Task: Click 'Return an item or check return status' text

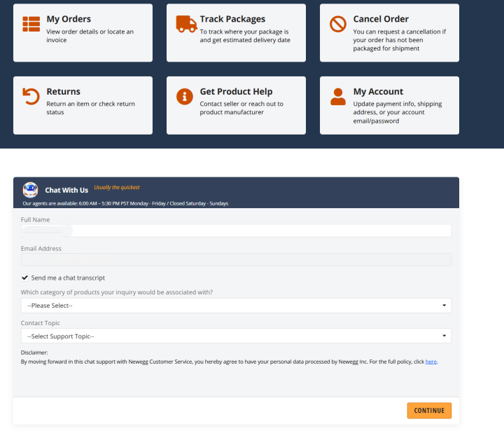Action: (90, 108)
